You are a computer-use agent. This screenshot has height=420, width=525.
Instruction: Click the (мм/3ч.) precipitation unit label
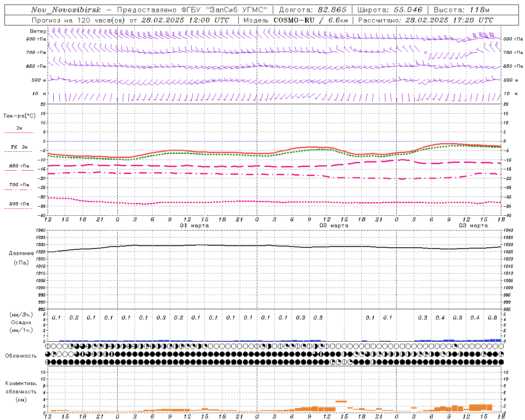pos(21,315)
